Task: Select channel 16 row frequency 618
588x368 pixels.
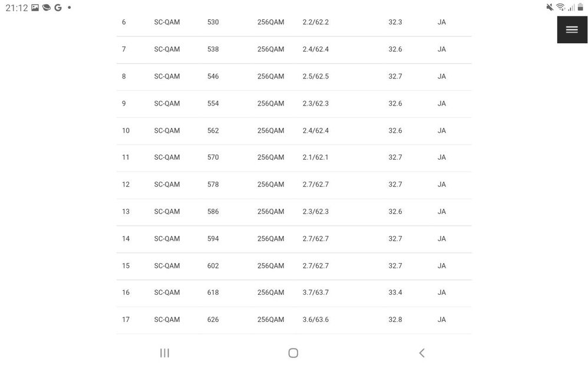Action: pos(213,293)
